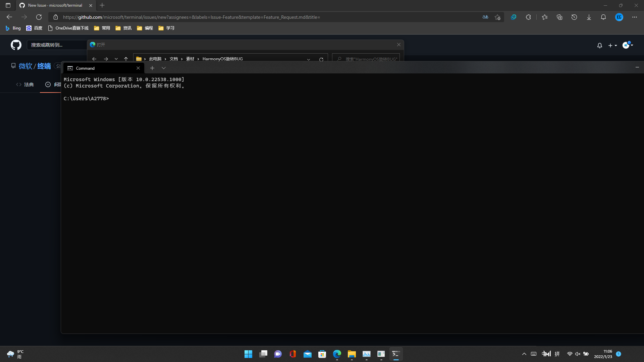Screen dimensions: 644x362
Task: Click the GitHub logo in page corner
Action: tap(15, 45)
